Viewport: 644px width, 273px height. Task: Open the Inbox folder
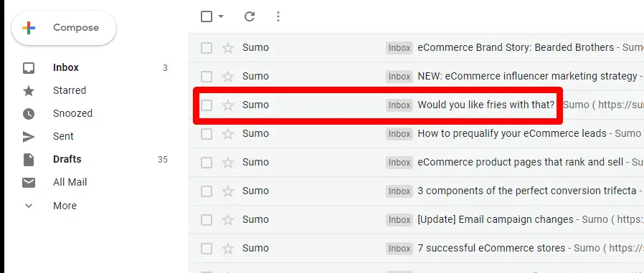pos(66,68)
